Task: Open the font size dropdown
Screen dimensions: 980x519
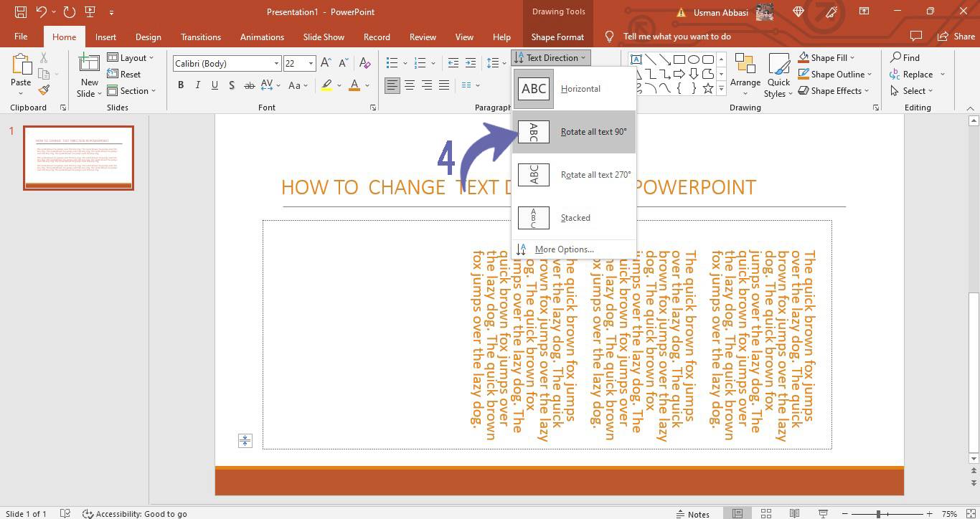Action: pos(311,63)
